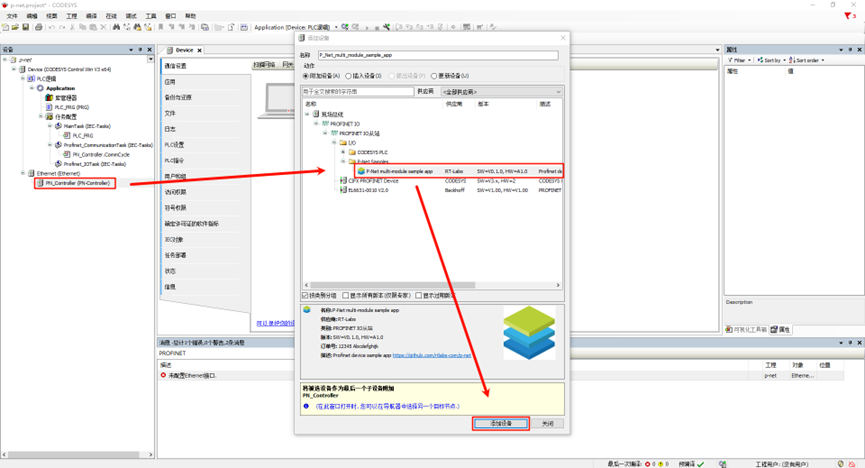Click the full-text search field in dialog
The height and width of the screenshot is (468, 865).
pyautogui.click(x=357, y=92)
